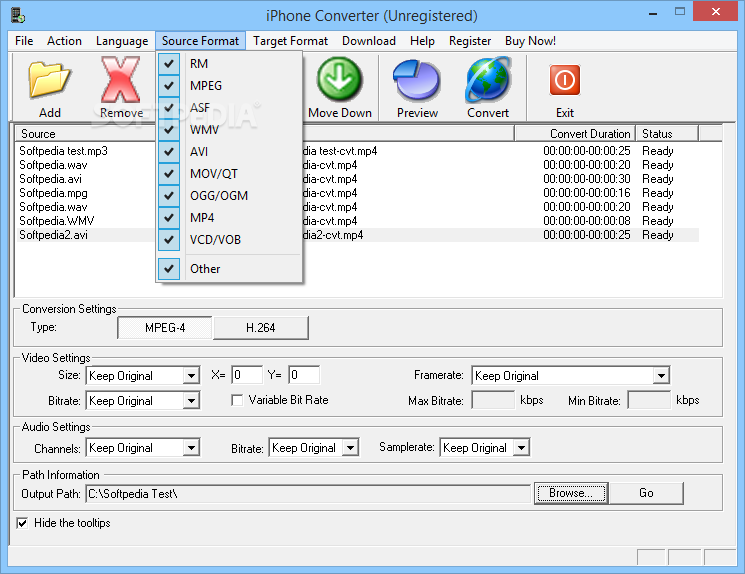Screen dimensions: 745x574
Task: Open the video Bitrate dropdown
Action: 191,401
